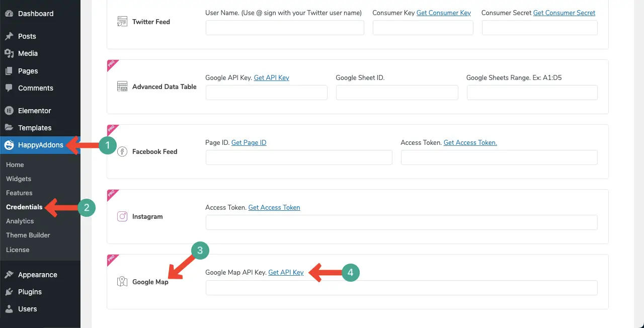Click the Comments bubble icon

(x=9, y=88)
